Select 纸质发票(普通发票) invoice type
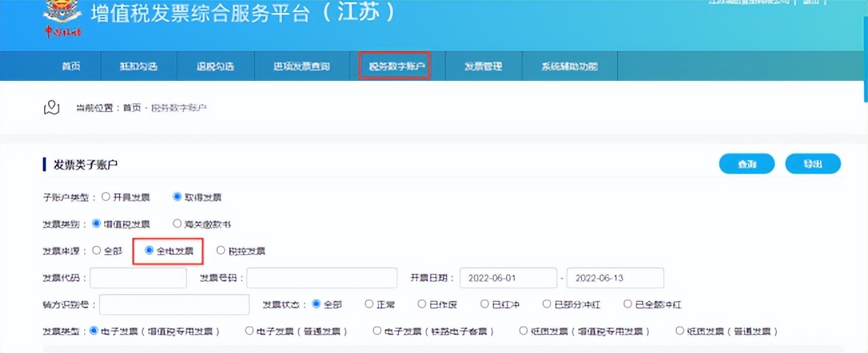868x353 pixels. click(x=680, y=331)
